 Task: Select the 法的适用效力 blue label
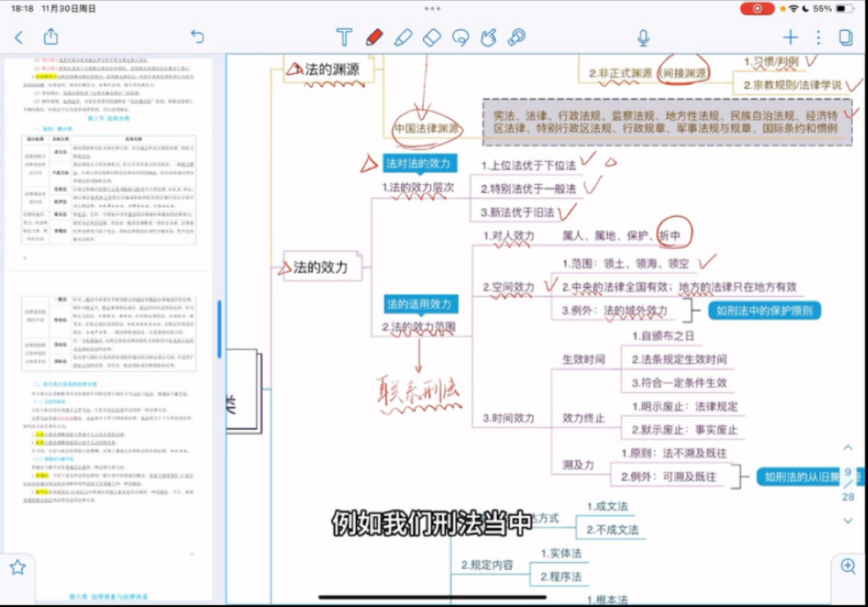(420, 304)
